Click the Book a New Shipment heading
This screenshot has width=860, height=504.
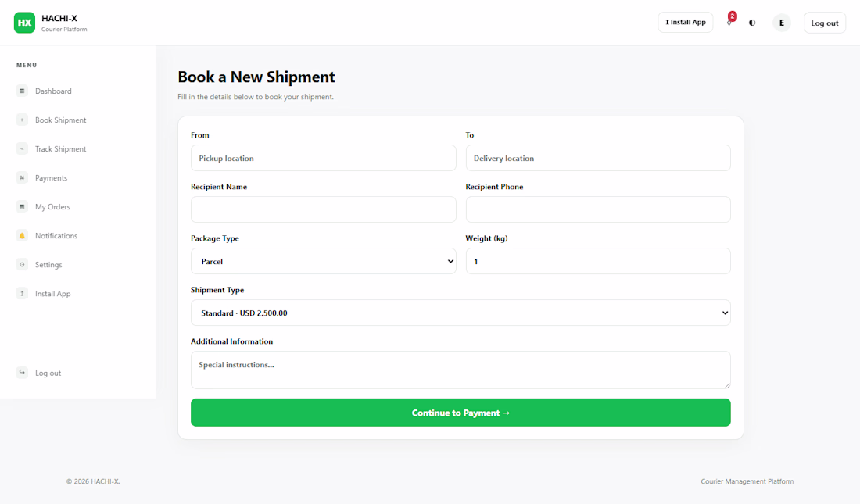256,77
